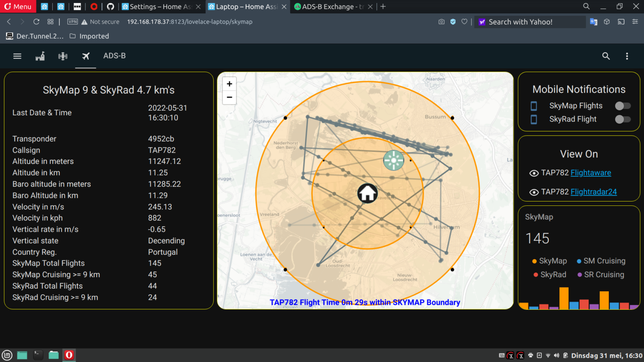Open the three-dot overflow menu
644x362 pixels.
point(627,56)
